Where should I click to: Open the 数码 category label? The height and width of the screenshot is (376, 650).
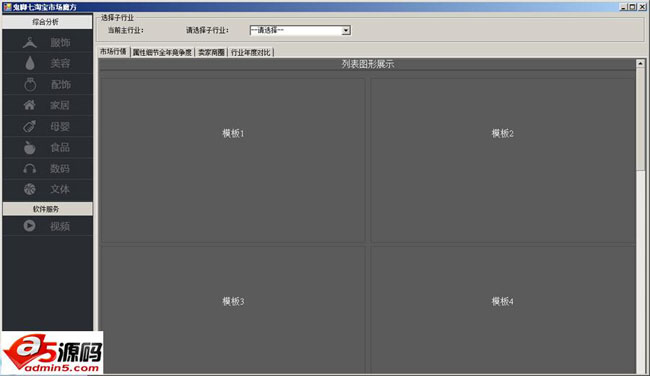(60, 169)
